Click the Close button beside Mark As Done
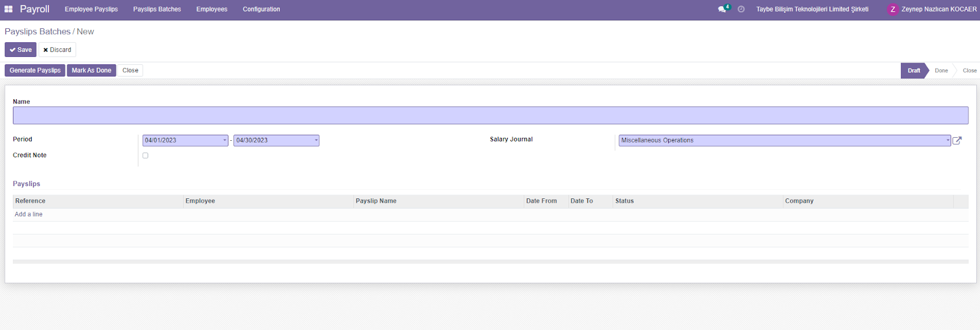The image size is (980, 330). pyautogui.click(x=130, y=70)
